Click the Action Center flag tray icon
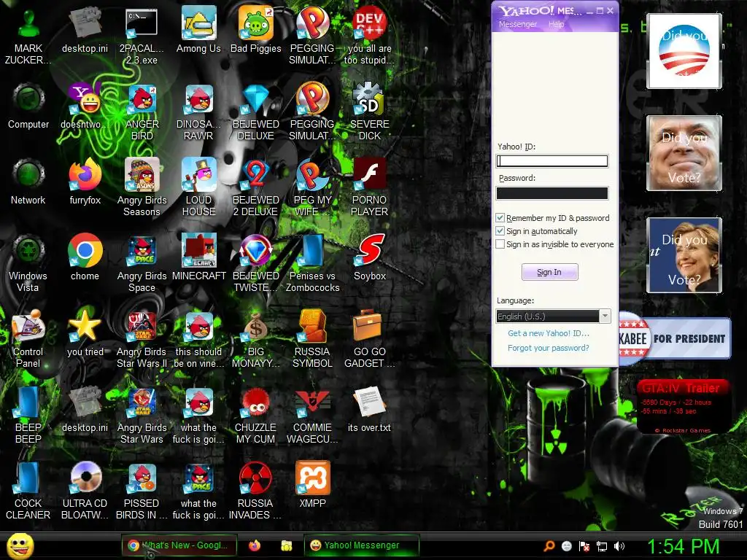 click(x=584, y=546)
